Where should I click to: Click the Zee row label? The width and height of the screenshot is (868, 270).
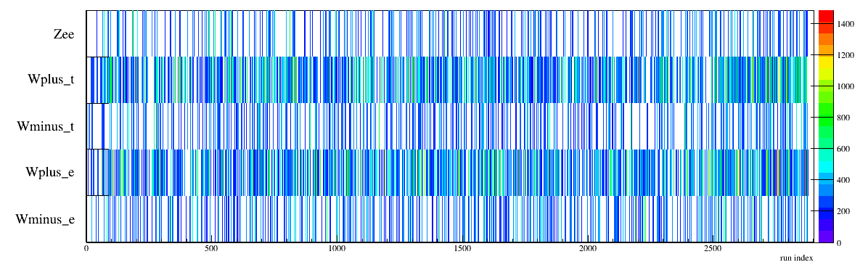[64, 34]
